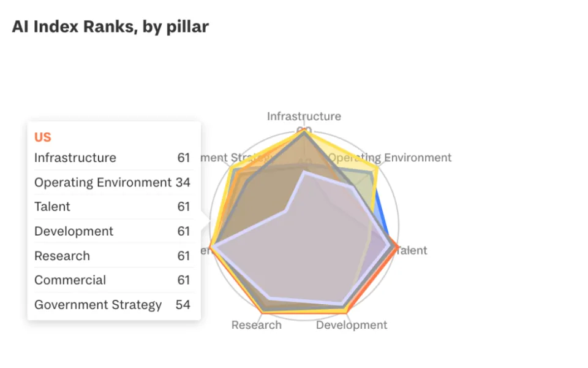588x368 pixels.
Task: Click the lavender polygon's top Infrastructure vertex
Action: coord(304,173)
